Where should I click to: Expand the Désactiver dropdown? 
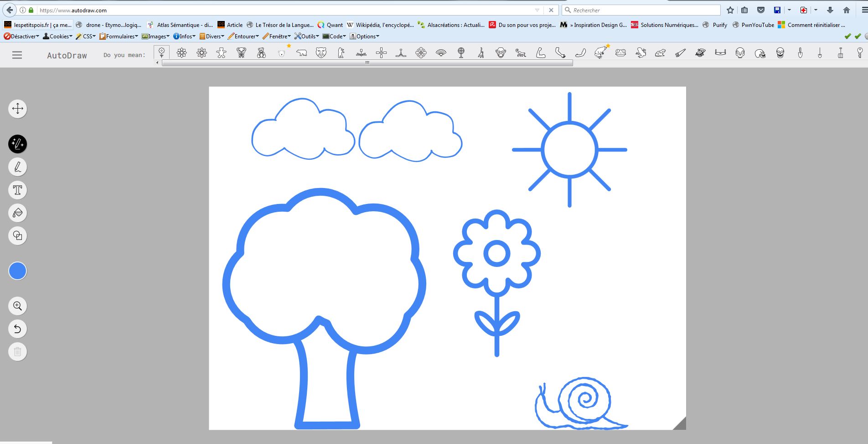coord(21,37)
